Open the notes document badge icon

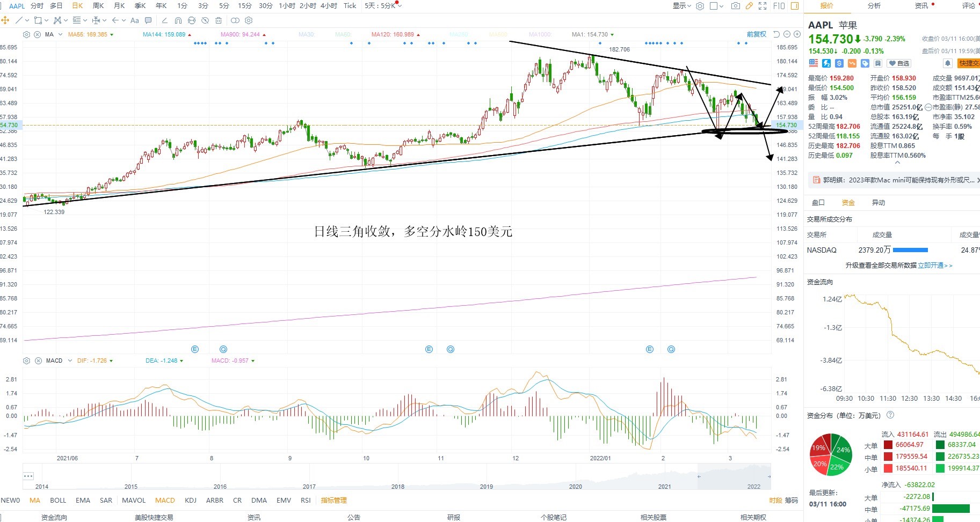(878, 63)
